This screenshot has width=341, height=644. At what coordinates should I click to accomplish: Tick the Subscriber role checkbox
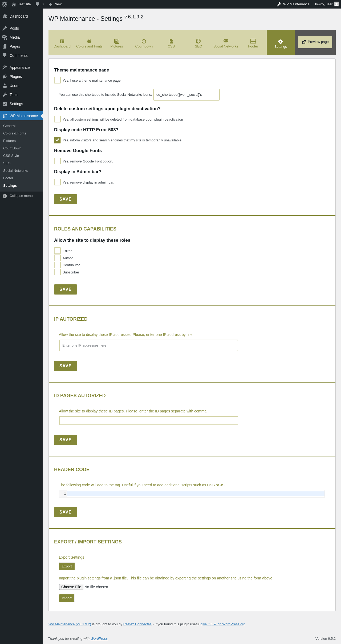[57, 272]
